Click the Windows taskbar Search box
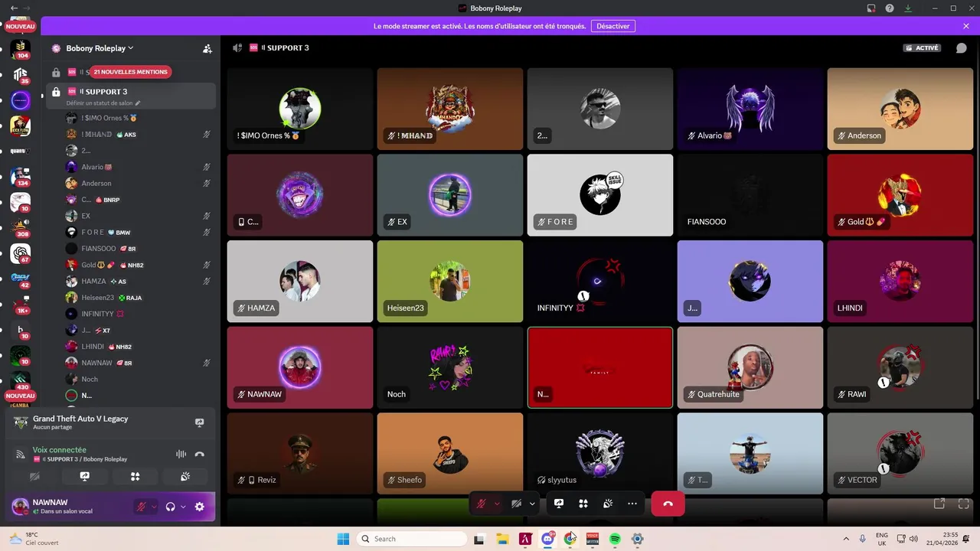This screenshot has height=551, width=980. tap(412, 539)
